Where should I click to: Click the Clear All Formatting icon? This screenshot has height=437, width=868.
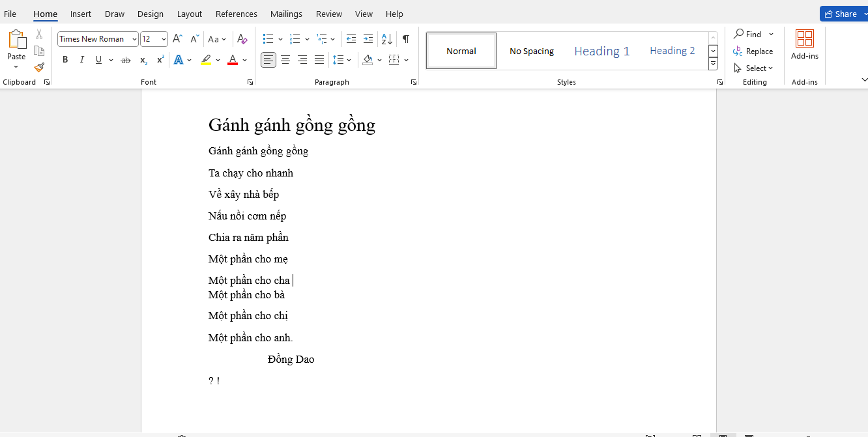click(x=242, y=39)
